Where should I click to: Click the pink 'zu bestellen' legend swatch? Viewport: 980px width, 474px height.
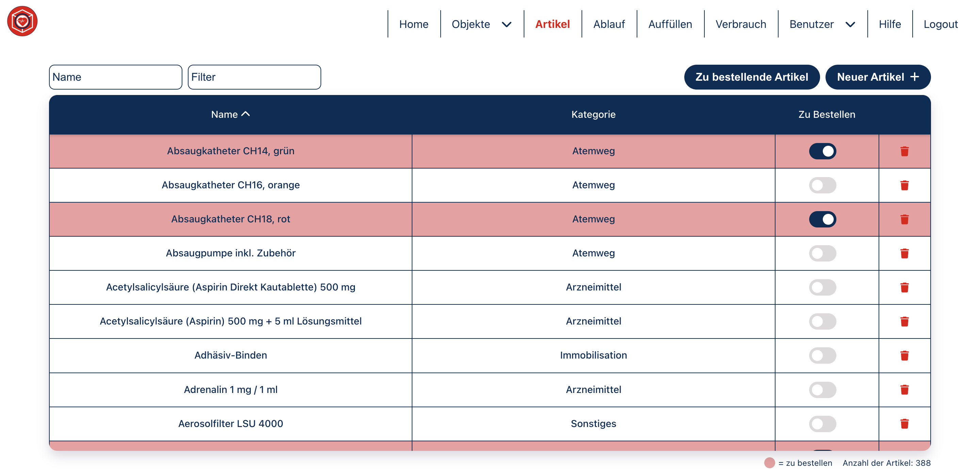pos(769,462)
